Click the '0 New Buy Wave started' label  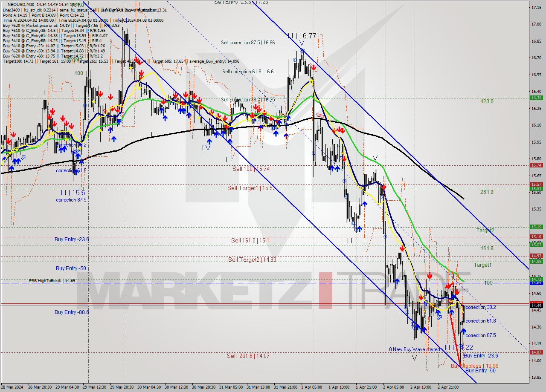pos(414,349)
